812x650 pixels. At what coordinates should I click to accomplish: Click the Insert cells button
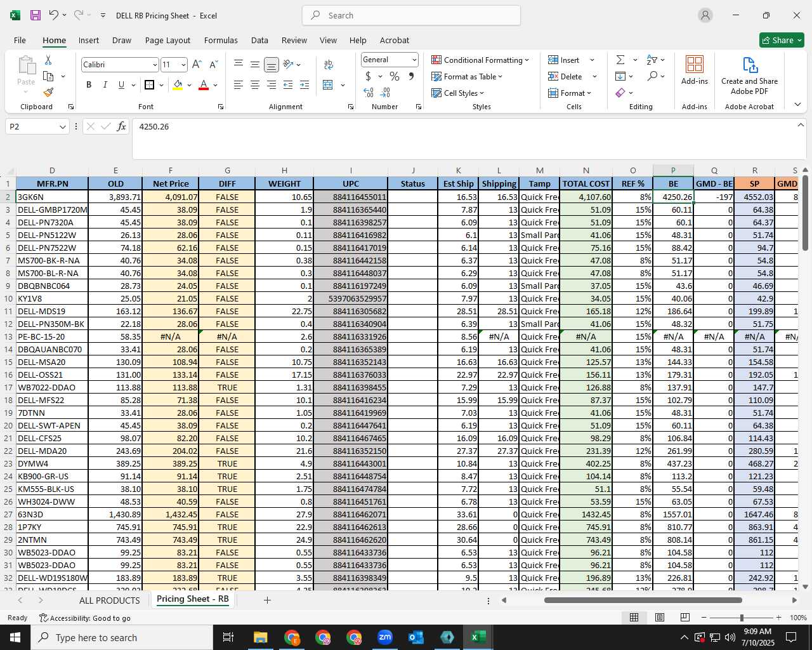tap(564, 60)
